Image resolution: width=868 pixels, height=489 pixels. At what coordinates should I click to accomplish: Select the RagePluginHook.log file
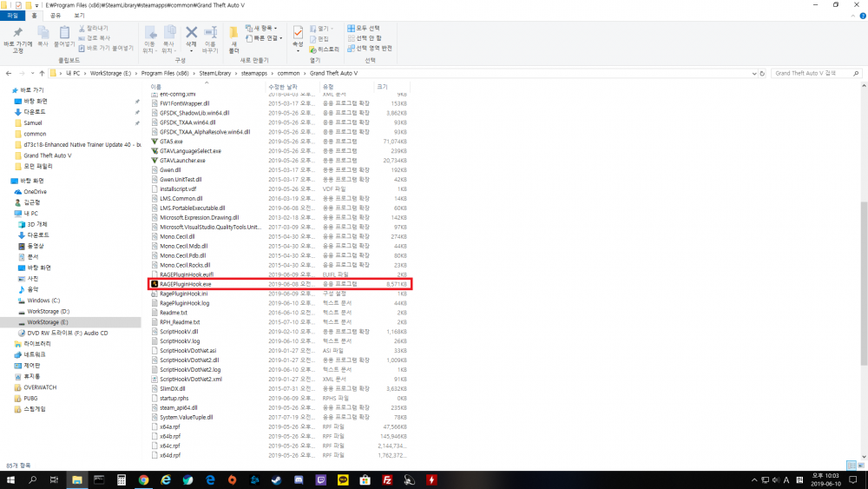tap(279, 303)
